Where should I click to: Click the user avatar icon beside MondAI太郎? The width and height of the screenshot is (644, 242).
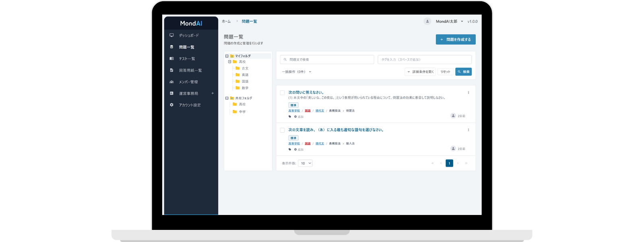click(x=427, y=21)
